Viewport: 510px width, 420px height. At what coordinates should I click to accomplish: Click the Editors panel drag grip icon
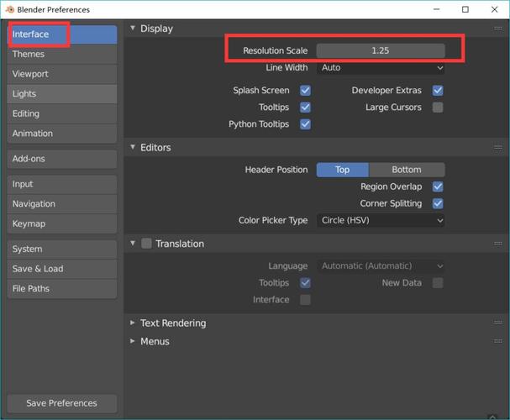pos(498,148)
